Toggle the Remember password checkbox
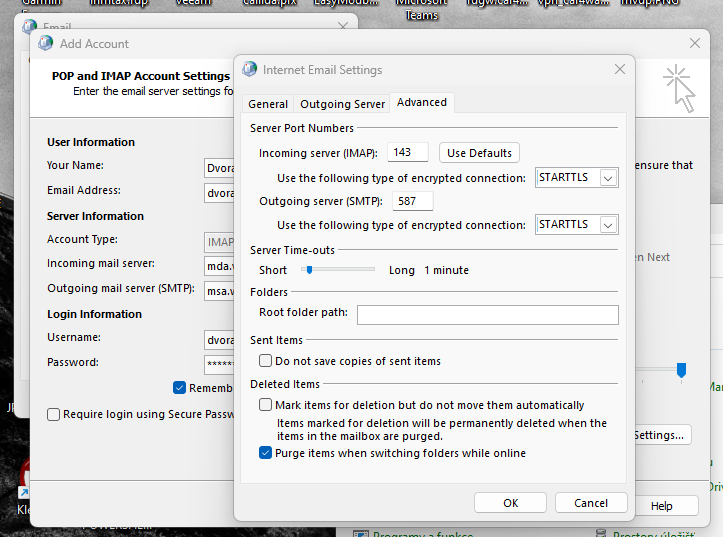723x537 pixels. [179, 388]
